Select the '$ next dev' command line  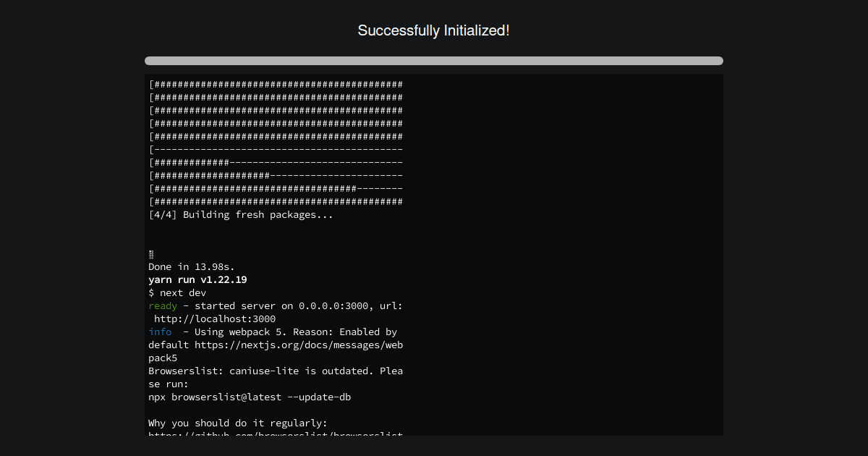[x=176, y=292]
